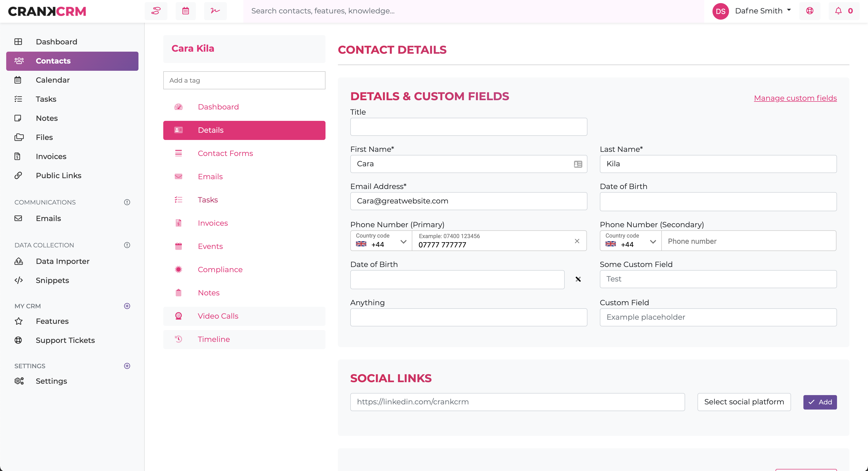This screenshot has height=471, width=868.
Task: Clear the Date of Birth field using the X
Action: point(578,279)
